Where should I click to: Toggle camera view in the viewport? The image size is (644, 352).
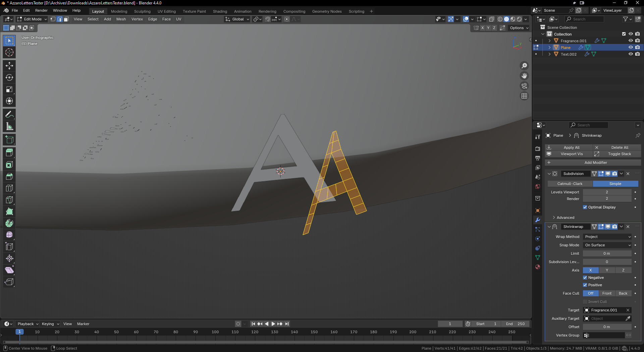pyautogui.click(x=524, y=86)
